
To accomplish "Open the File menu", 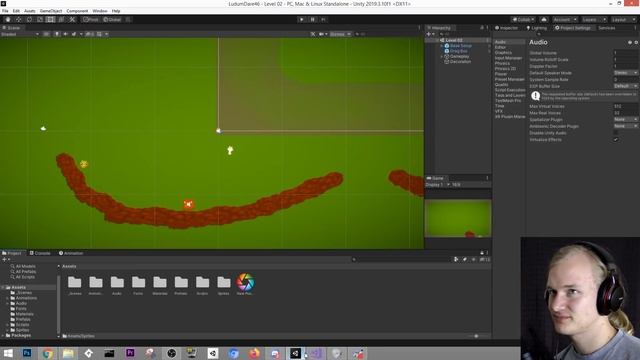I will coord(5,11).
